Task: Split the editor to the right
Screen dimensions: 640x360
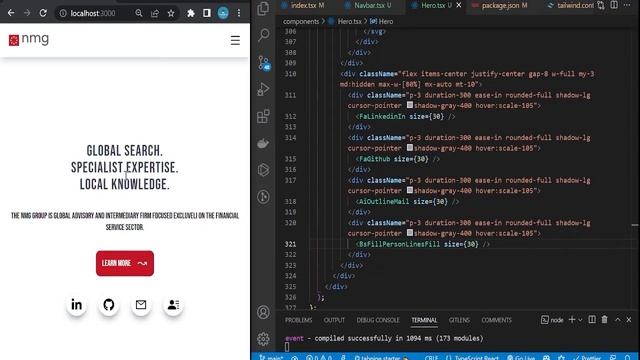Action: click(x=614, y=5)
